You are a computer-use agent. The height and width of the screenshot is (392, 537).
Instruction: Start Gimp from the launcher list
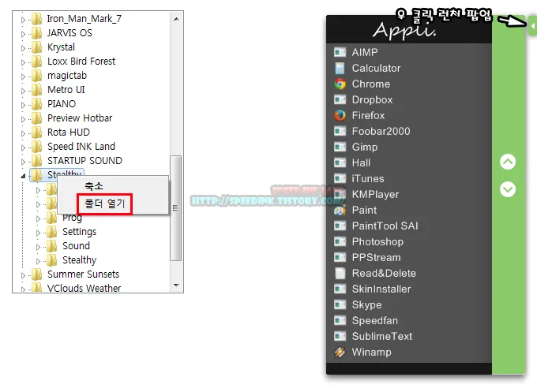click(x=365, y=147)
